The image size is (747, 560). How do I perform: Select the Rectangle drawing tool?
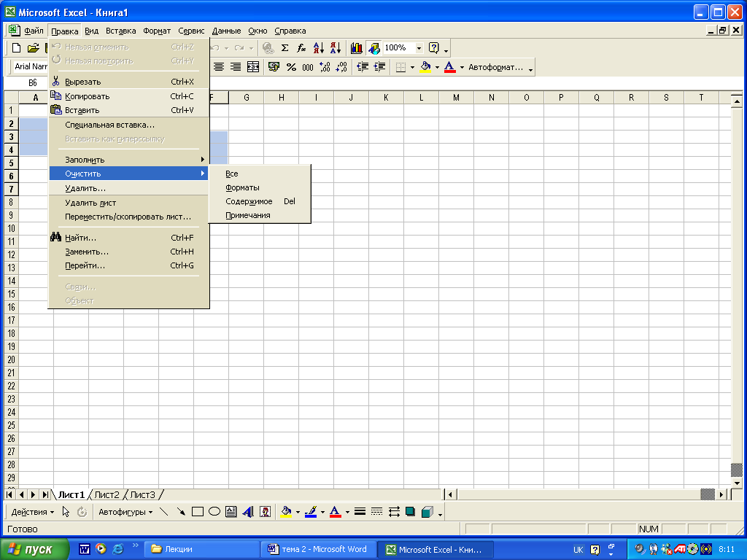[198, 512]
